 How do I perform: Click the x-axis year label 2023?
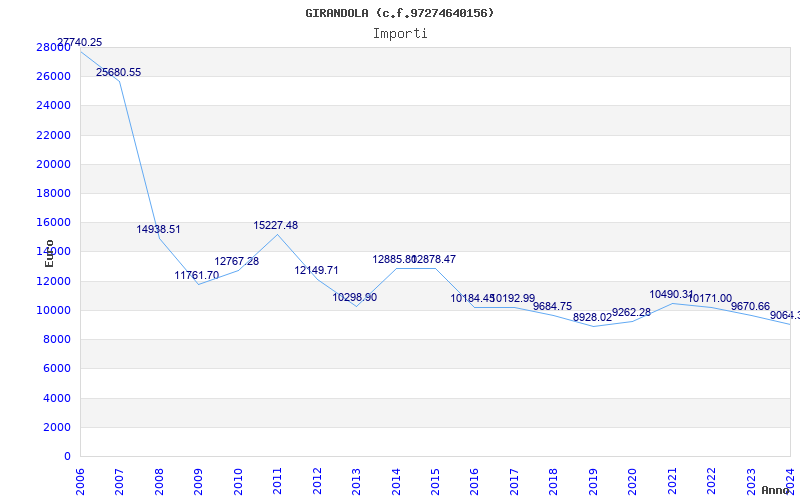pos(751,482)
